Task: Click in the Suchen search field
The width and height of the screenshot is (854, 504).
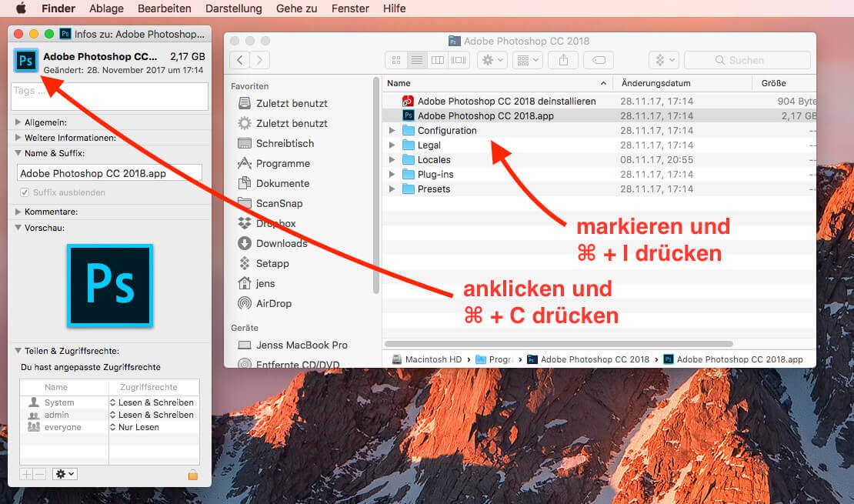Action: coord(747,60)
